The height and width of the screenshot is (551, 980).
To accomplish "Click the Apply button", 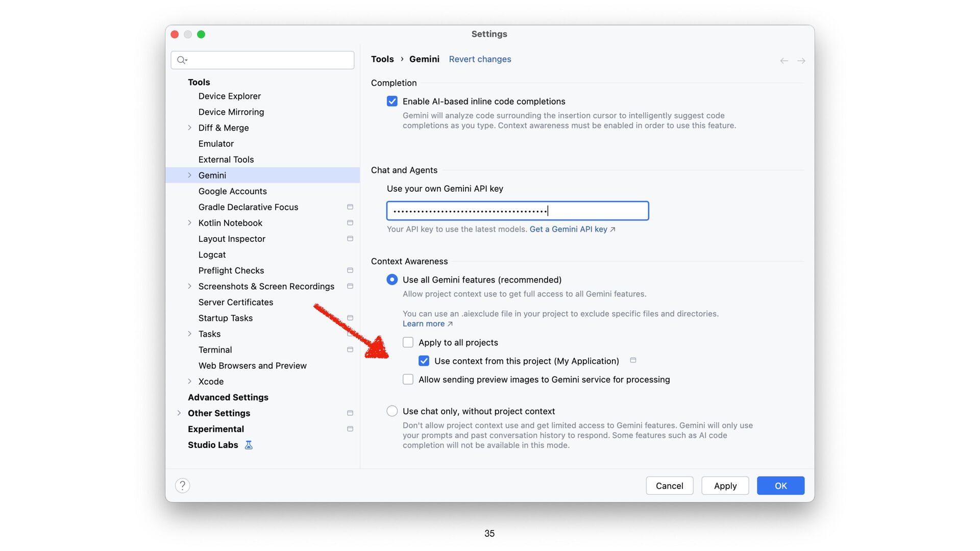I will [x=725, y=486].
